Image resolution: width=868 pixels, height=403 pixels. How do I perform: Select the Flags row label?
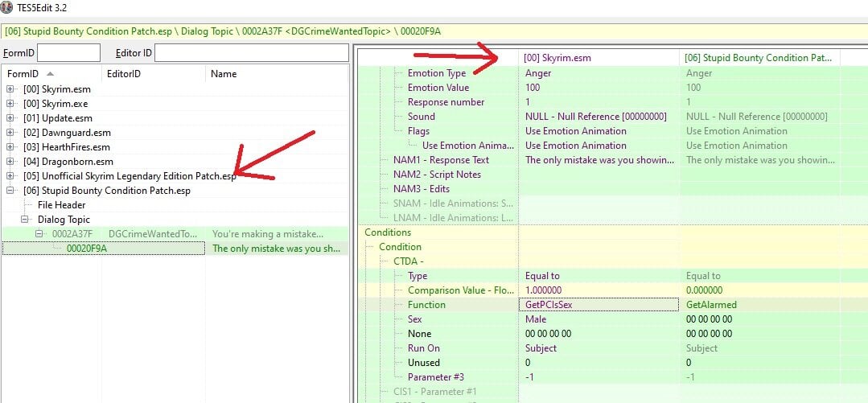point(418,130)
